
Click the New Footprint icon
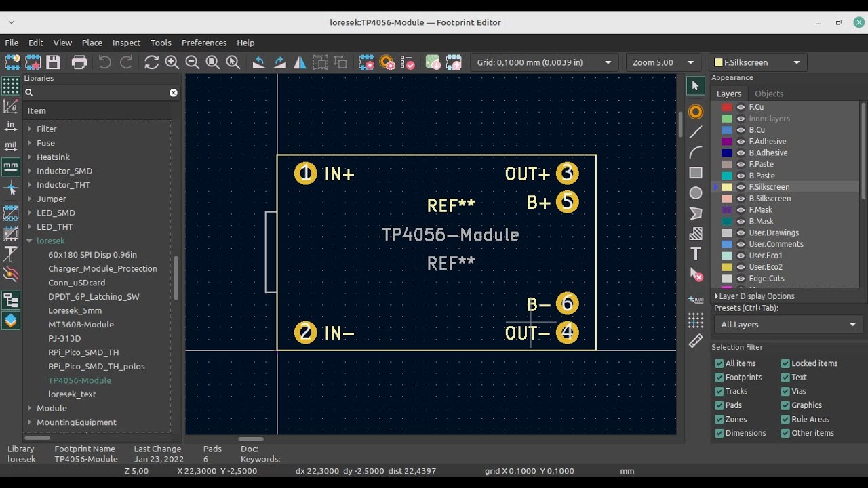click(x=12, y=62)
